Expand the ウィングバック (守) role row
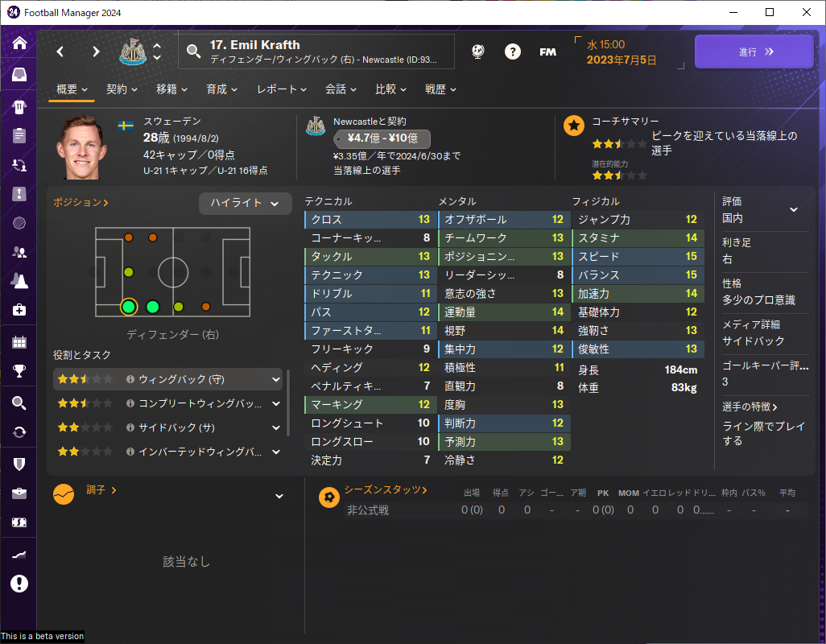Viewport: 826px width, 644px height. click(x=167, y=379)
